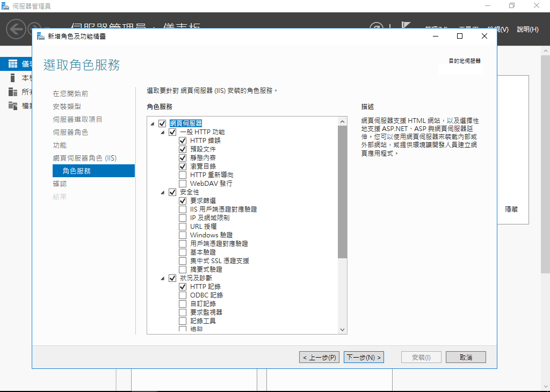Enable the WebDAV 發行 checkbox
Image resolution: width=550 pixels, height=392 pixels.
183,184
